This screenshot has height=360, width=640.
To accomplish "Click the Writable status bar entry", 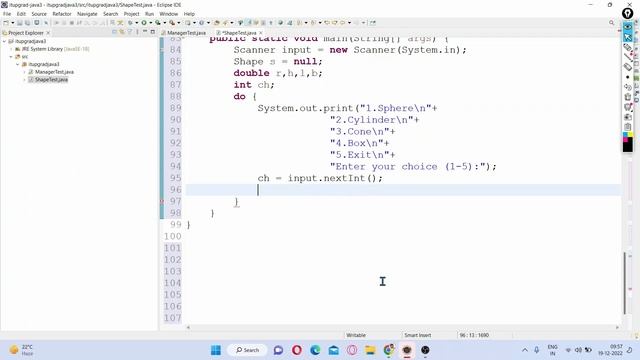I will (356, 335).
